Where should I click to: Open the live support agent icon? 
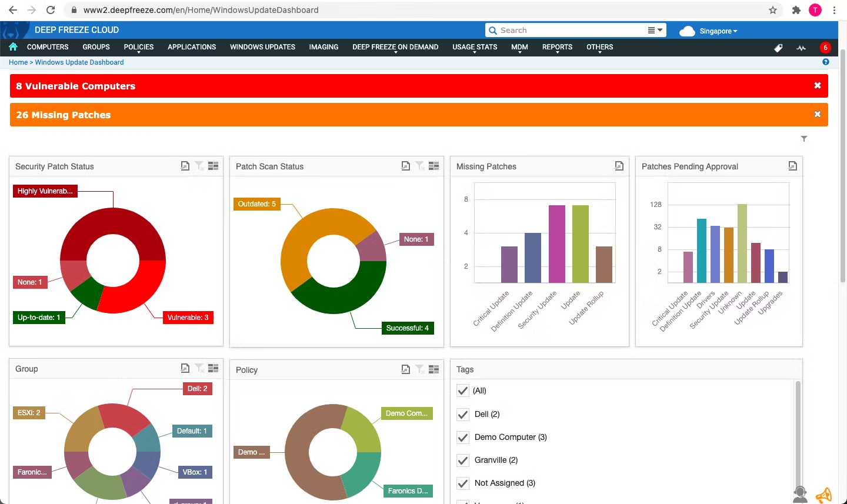coord(800,495)
